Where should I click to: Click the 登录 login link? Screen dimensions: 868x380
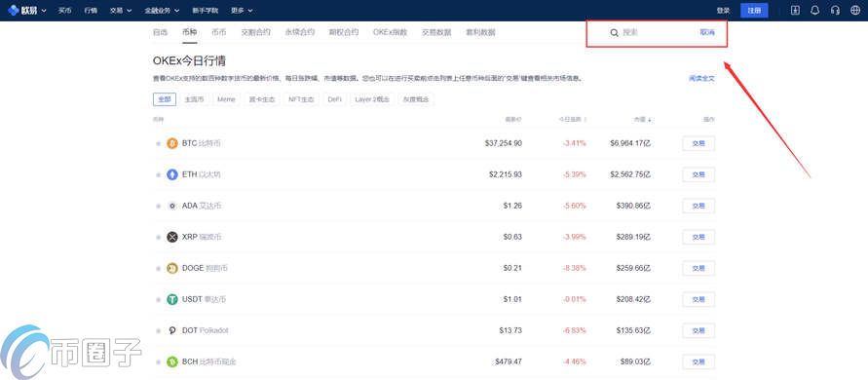[x=723, y=11]
